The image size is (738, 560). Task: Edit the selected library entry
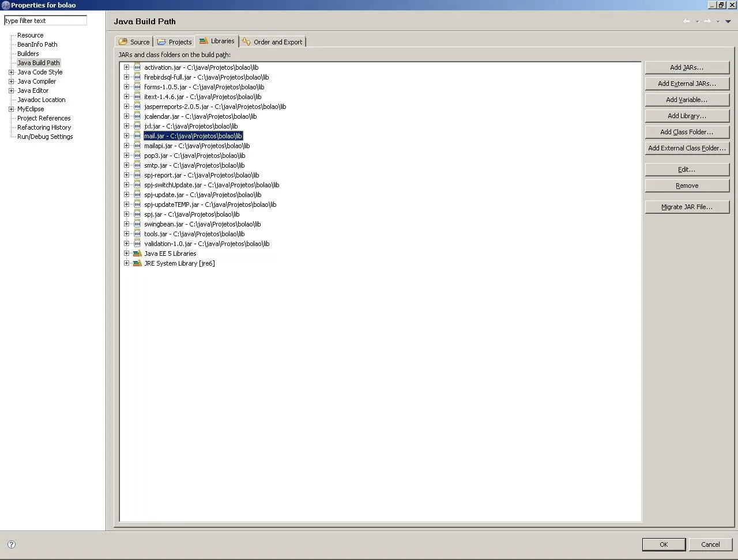pyautogui.click(x=687, y=169)
